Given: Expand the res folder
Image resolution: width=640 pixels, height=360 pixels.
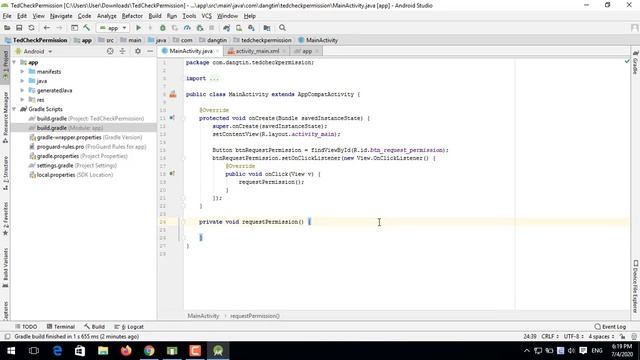Looking at the screenshot, I should pyautogui.click(x=22, y=100).
